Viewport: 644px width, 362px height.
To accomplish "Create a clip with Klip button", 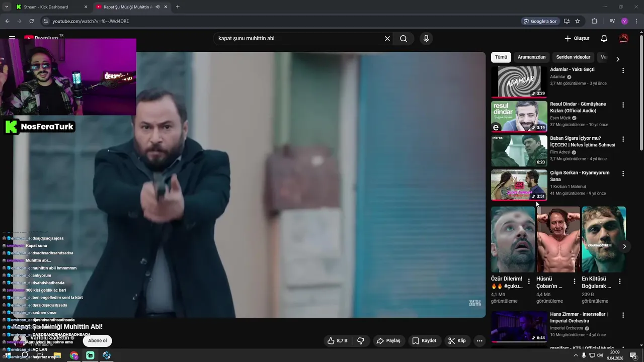I will coord(457,341).
